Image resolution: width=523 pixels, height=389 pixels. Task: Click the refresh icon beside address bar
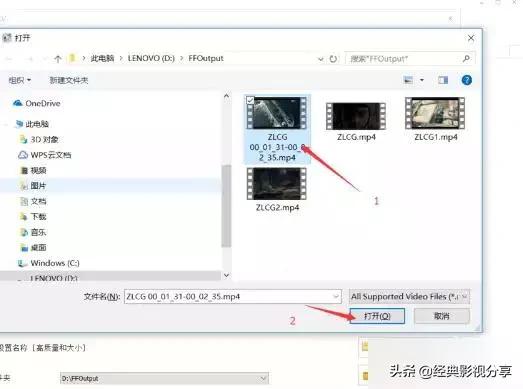coord(333,59)
